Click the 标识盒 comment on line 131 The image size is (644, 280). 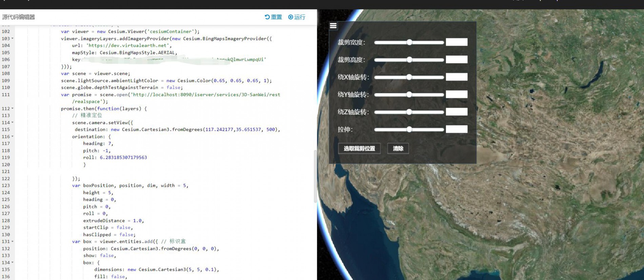click(174, 241)
